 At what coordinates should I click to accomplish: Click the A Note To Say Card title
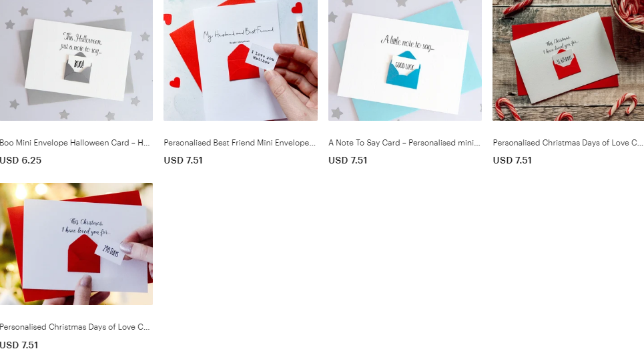[x=404, y=143]
